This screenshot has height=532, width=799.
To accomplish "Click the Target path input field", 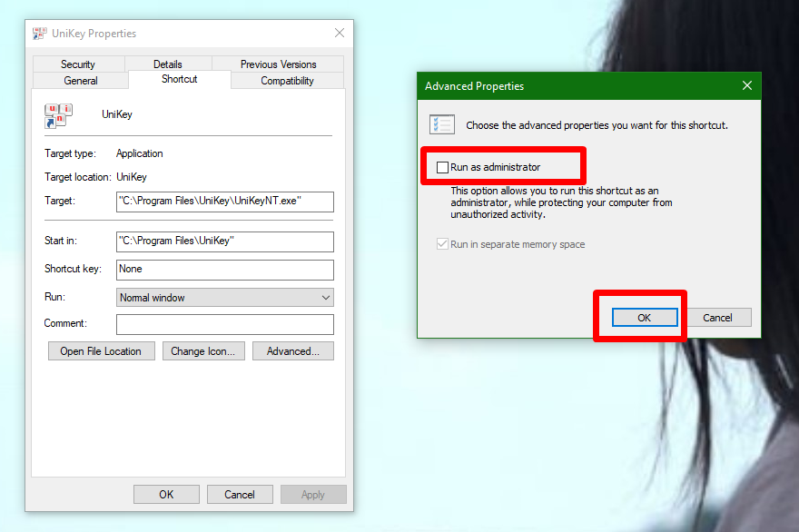I will (x=225, y=202).
